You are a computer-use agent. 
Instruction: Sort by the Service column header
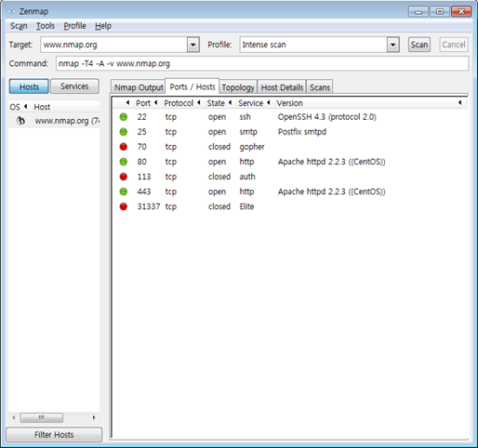pos(255,103)
